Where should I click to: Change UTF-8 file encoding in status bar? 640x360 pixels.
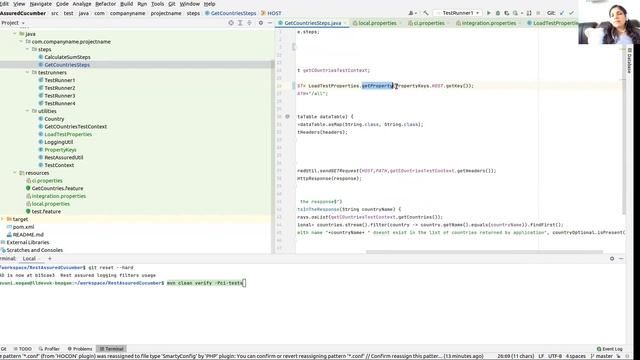click(x=555, y=356)
